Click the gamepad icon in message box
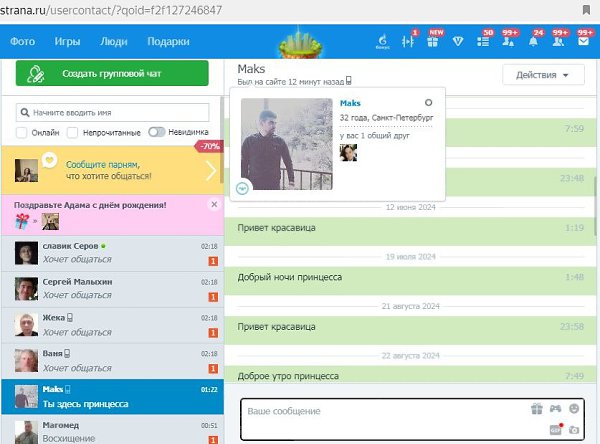 pyautogui.click(x=556, y=409)
